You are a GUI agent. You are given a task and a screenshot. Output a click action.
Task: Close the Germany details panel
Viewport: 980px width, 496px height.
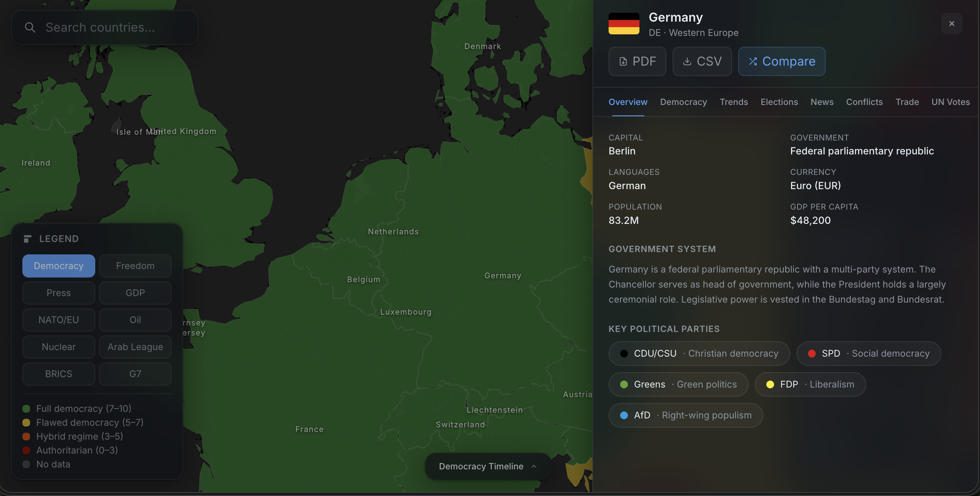tap(951, 24)
